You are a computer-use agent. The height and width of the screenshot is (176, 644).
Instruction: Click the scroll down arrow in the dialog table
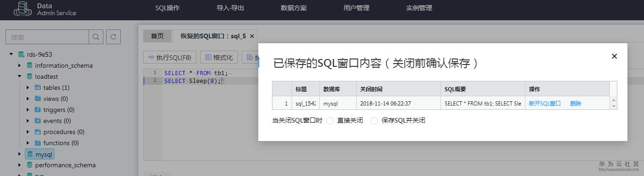613,106
